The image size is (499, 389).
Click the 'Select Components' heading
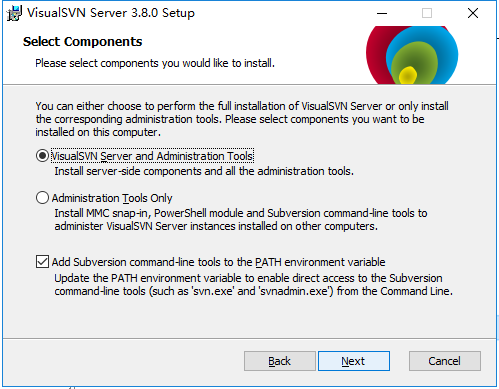[83, 42]
